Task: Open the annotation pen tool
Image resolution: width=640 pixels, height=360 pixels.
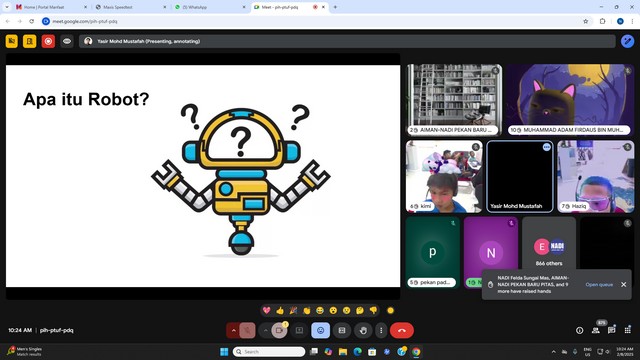Action: (x=627, y=41)
